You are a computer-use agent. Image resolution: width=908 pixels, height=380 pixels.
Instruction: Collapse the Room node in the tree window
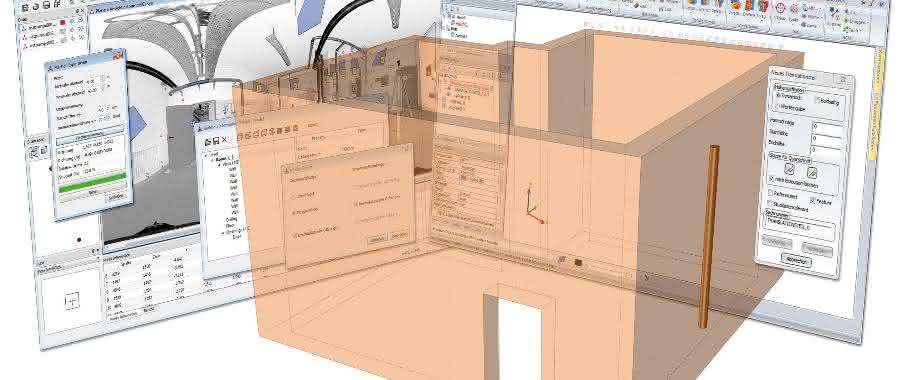[x=212, y=161]
